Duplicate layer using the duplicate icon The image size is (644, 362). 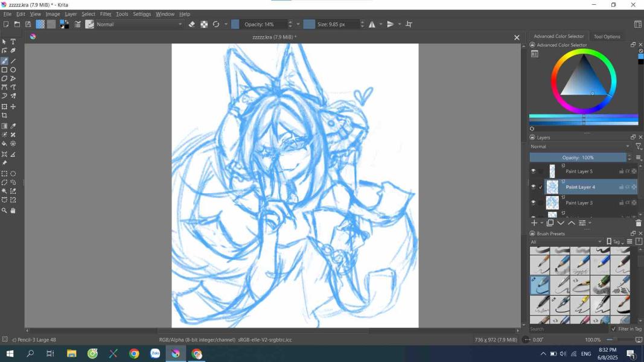(x=550, y=223)
